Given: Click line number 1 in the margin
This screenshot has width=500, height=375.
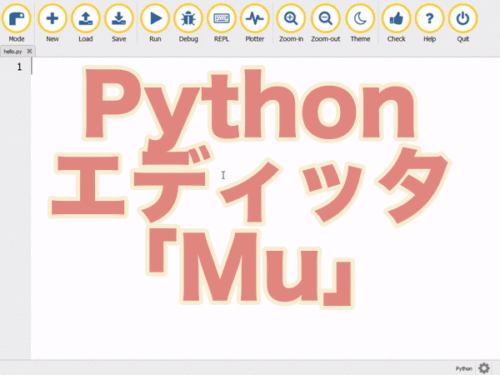Looking at the screenshot, I should tap(19, 67).
